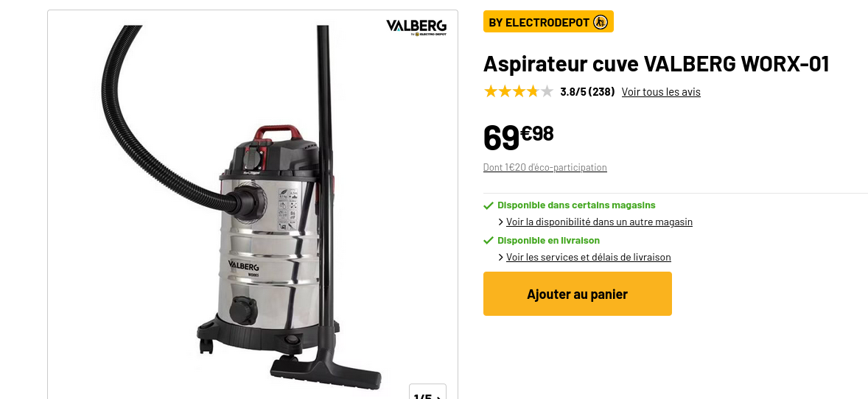Click the Aspirateur cuve VALBERG WORX-01 title
868x399 pixels.
pyautogui.click(x=656, y=64)
